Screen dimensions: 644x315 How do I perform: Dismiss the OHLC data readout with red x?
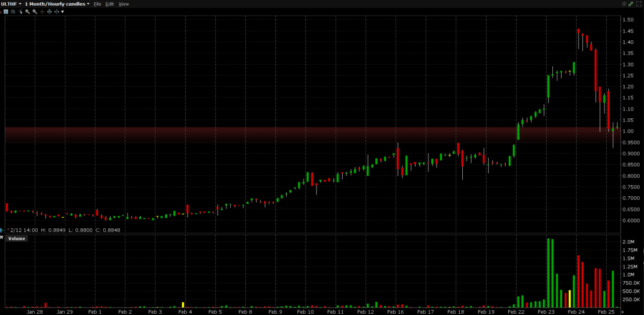coord(8,229)
